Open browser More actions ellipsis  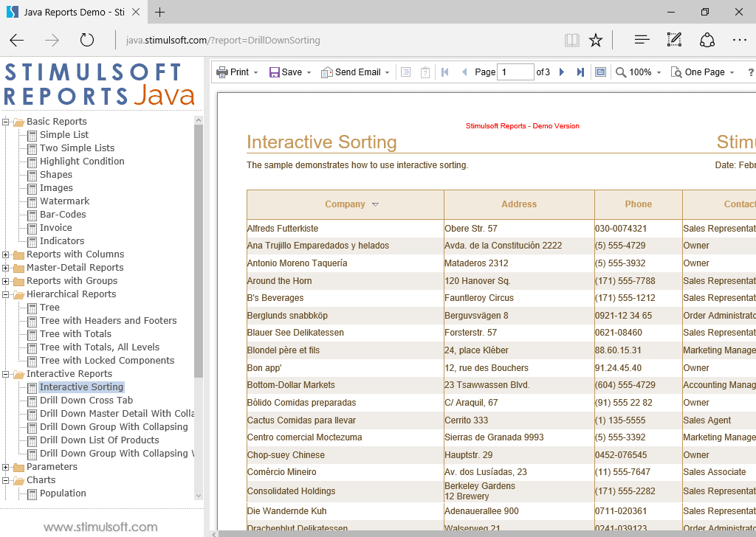click(739, 40)
